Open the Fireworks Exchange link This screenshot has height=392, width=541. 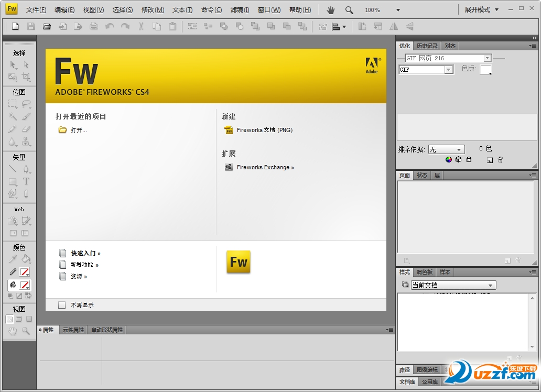tap(265, 167)
